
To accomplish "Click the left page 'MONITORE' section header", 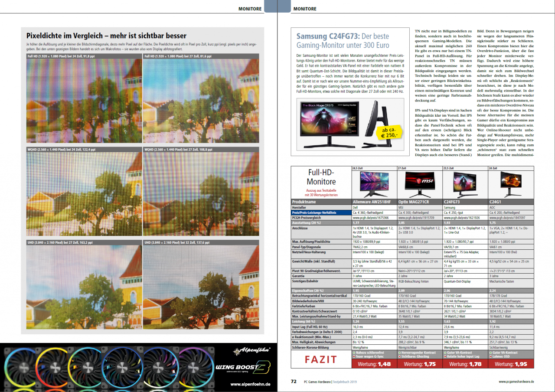I will point(251,9).
